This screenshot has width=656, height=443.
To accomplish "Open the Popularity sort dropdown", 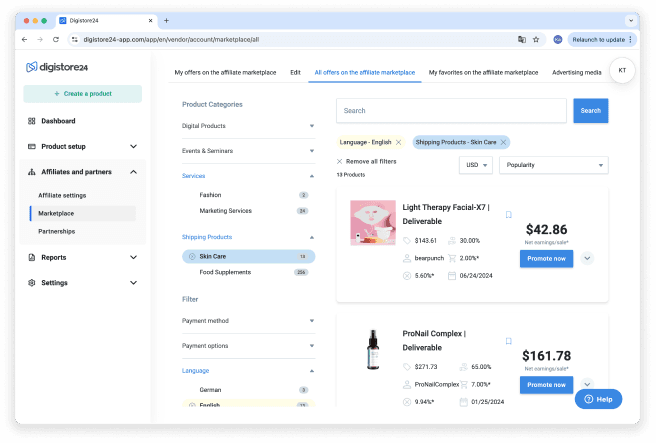I will pos(554,165).
